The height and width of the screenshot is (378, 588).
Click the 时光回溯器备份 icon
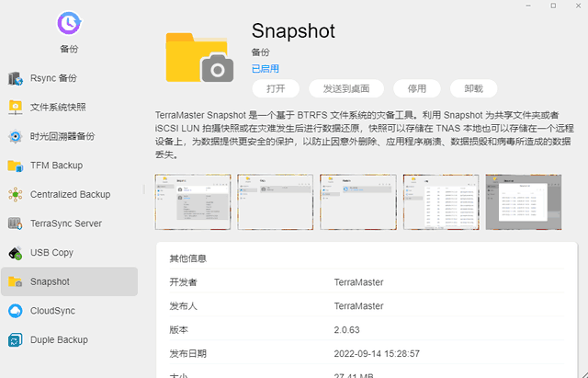15,137
